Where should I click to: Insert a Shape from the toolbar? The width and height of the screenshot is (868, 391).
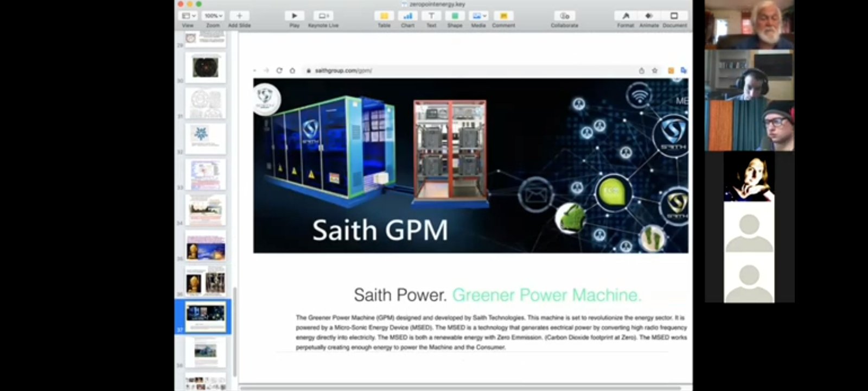(x=455, y=16)
